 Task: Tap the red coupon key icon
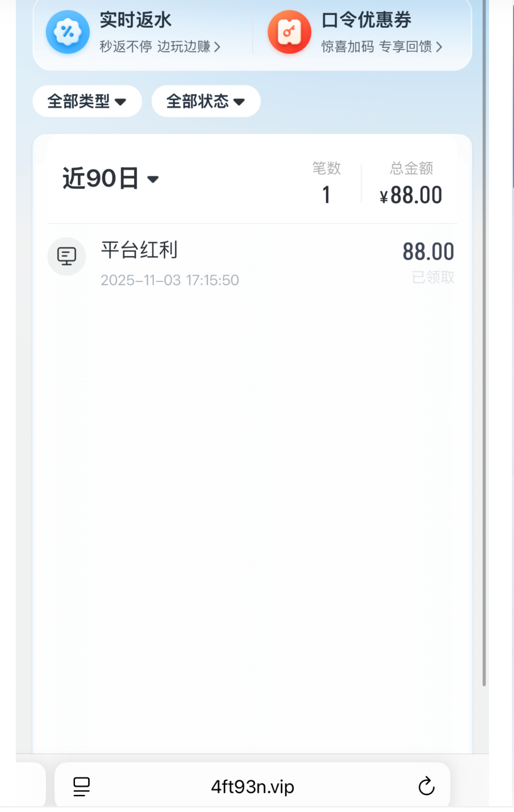point(289,32)
